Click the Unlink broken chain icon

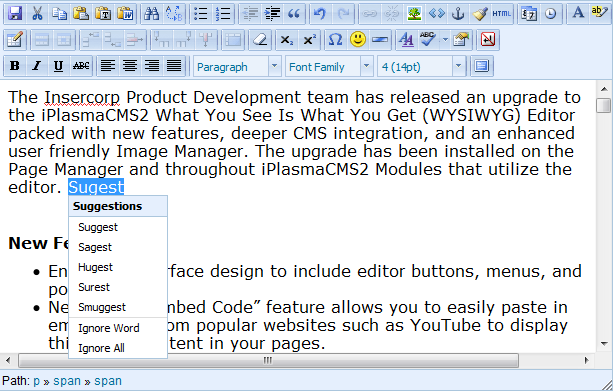pyautogui.click(x=392, y=14)
